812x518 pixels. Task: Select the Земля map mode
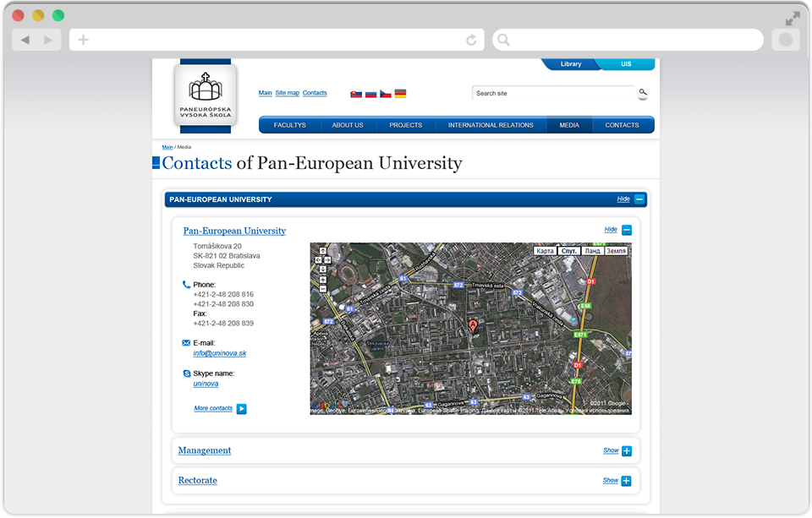617,251
